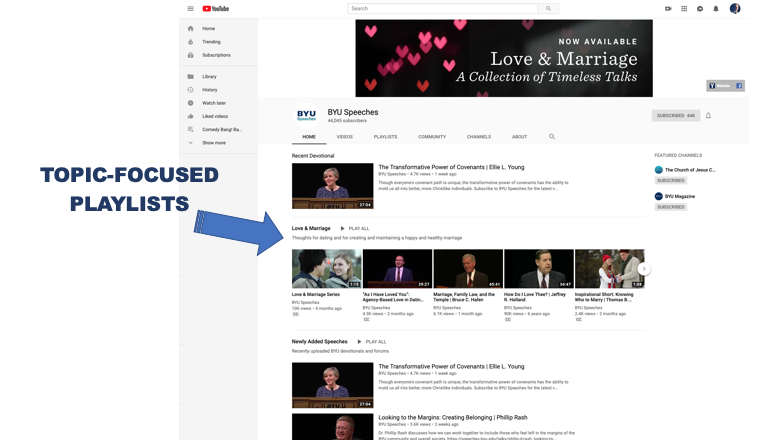The width and height of the screenshot is (782, 440).
Task: Toggle channel notification bell next to Subscribed
Action: 708,116
